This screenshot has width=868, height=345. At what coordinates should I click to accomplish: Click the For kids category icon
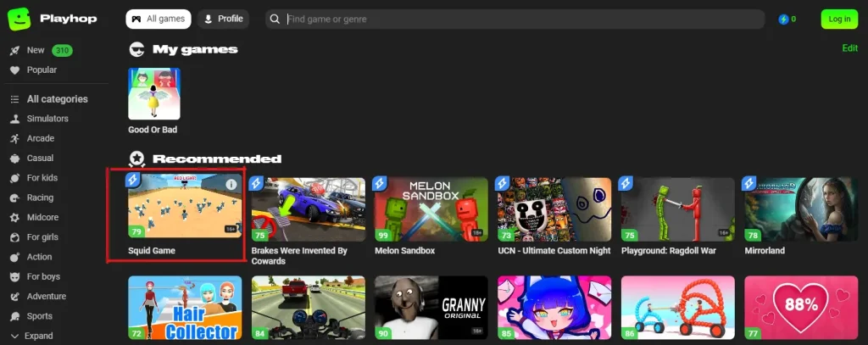(15, 178)
